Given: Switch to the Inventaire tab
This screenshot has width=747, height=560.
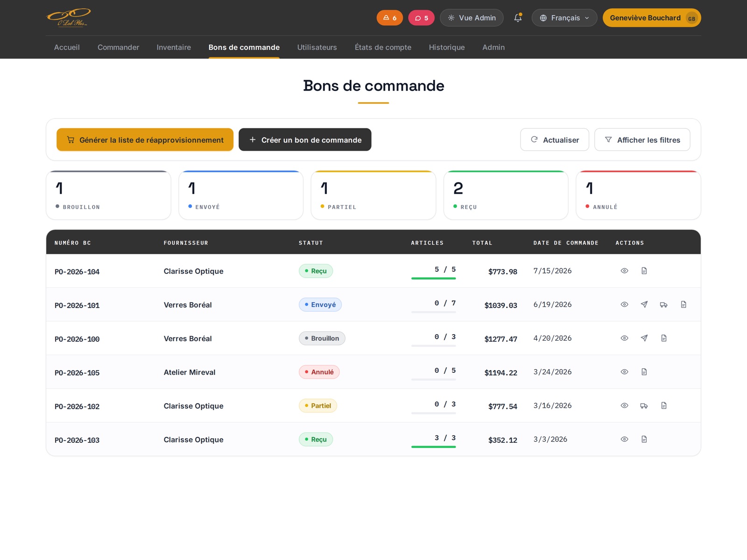Looking at the screenshot, I should pos(174,47).
